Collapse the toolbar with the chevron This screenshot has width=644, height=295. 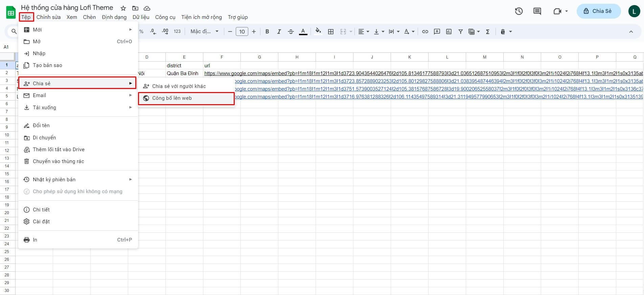(631, 31)
